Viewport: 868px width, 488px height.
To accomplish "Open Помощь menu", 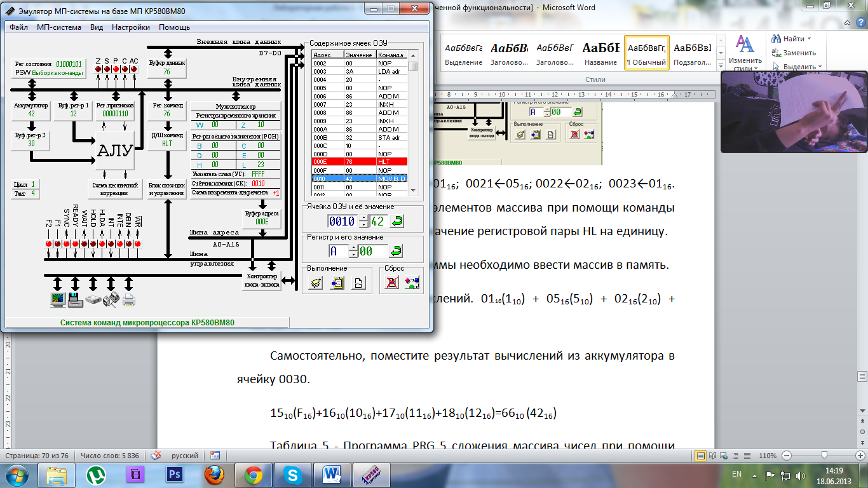I will tap(174, 27).
